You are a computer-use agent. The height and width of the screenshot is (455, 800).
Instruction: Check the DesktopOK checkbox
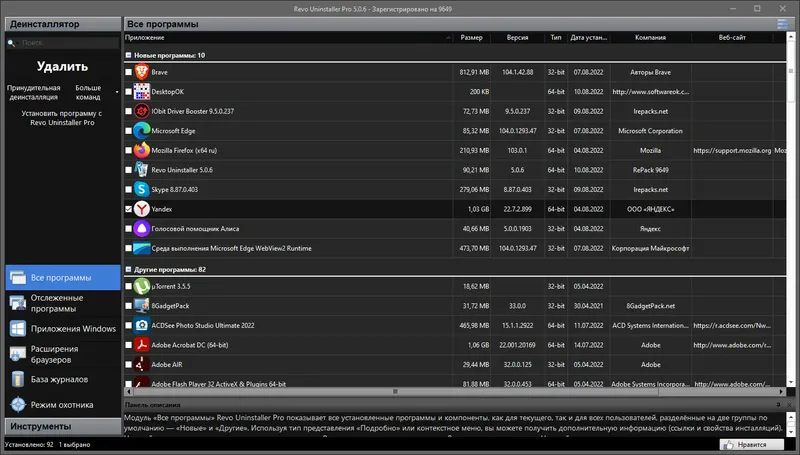(x=129, y=92)
